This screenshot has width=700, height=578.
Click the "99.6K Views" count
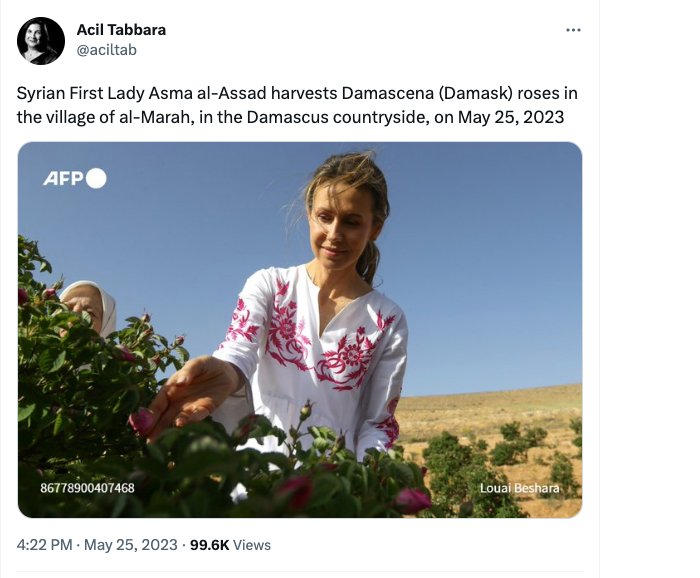(x=230, y=545)
